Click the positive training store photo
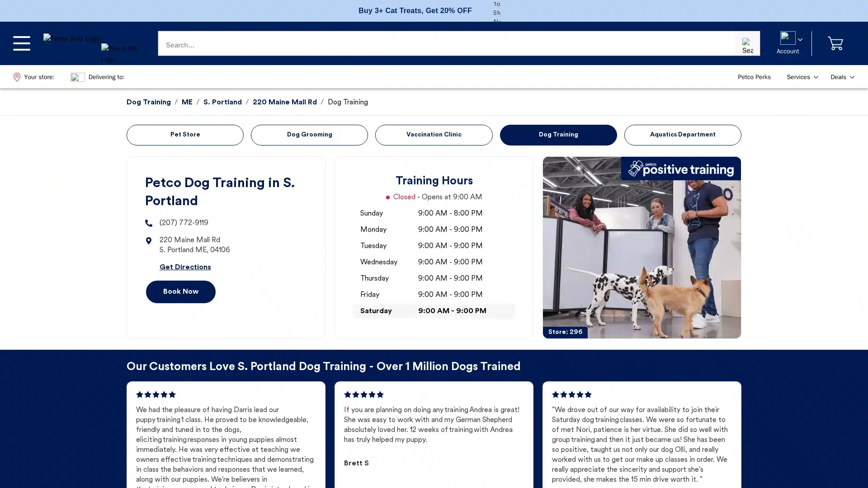The width and height of the screenshot is (868, 488). tap(642, 248)
